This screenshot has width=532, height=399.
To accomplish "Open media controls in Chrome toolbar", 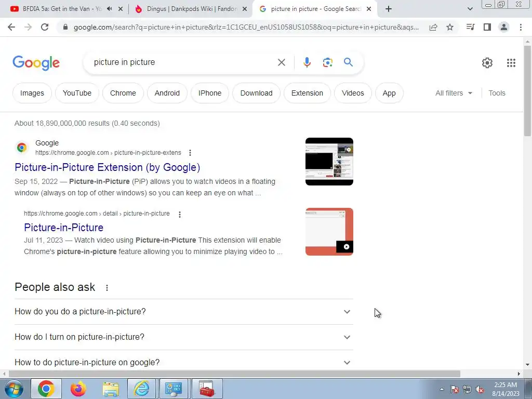I will tap(470, 27).
